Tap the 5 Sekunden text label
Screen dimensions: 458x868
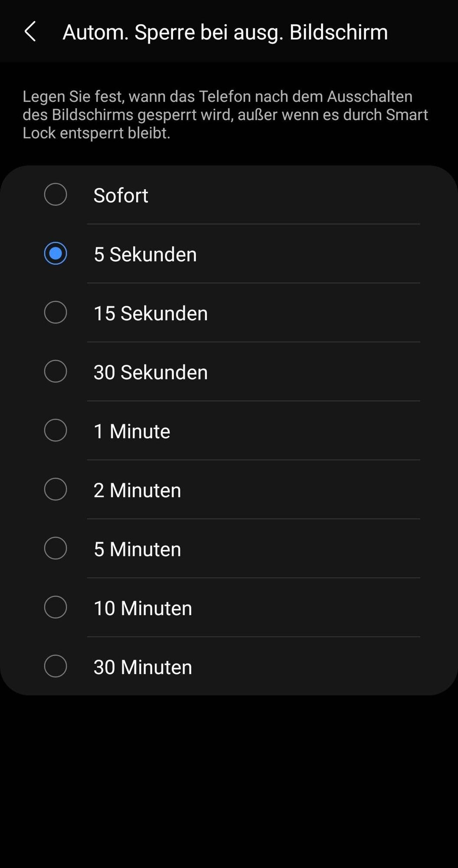click(145, 254)
